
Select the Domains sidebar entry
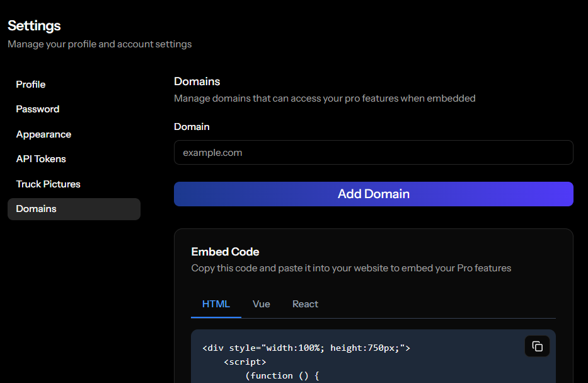[36, 209]
